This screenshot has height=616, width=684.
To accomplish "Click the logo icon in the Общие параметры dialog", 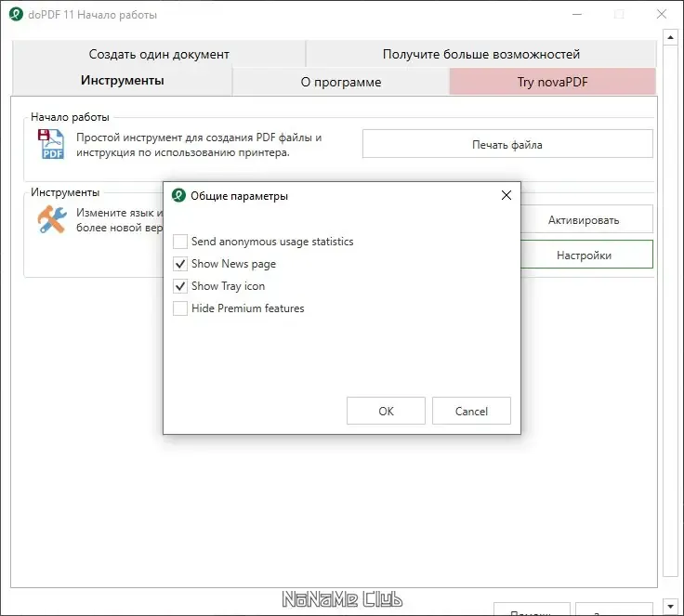I will click(x=178, y=195).
